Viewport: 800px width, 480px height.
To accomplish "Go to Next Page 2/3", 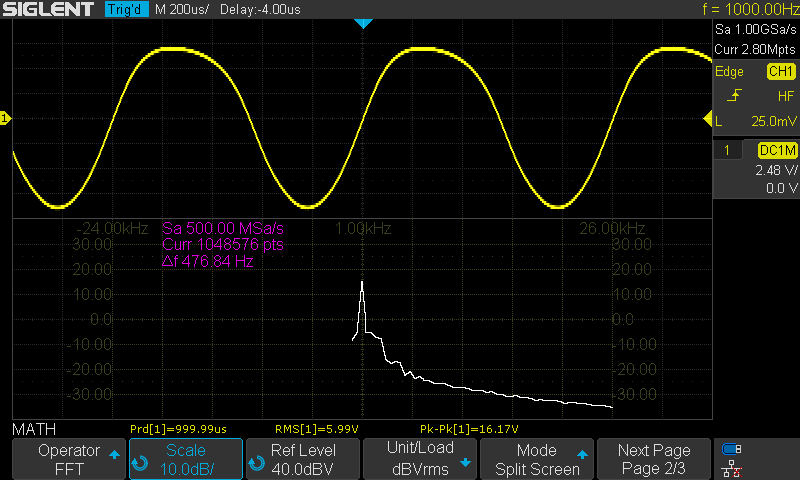I will point(653,459).
